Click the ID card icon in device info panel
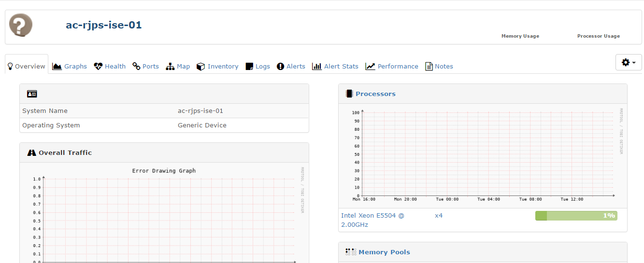644x263 pixels. click(x=32, y=94)
